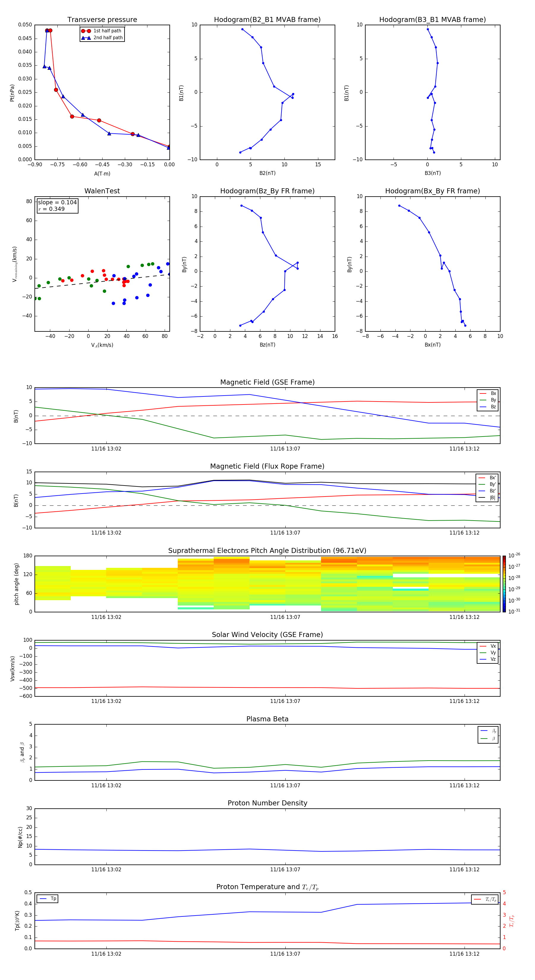Select the Bz' entry in flux rope legend
This screenshot has height=980, width=535.
[x=487, y=491]
